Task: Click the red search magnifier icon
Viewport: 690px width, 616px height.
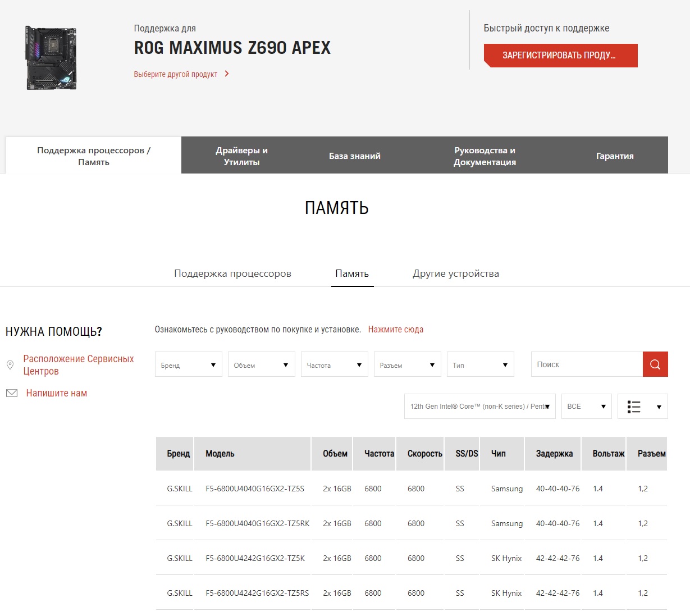Action: [655, 364]
